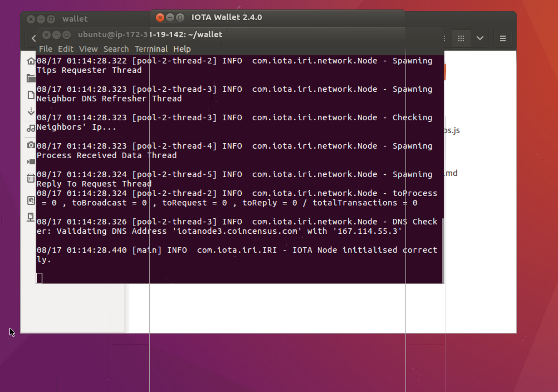The height and width of the screenshot is (392, 558).
Task: Click the '167.114.55.3' IP address text
Action: pyautogui.click(x=367, y=231)
